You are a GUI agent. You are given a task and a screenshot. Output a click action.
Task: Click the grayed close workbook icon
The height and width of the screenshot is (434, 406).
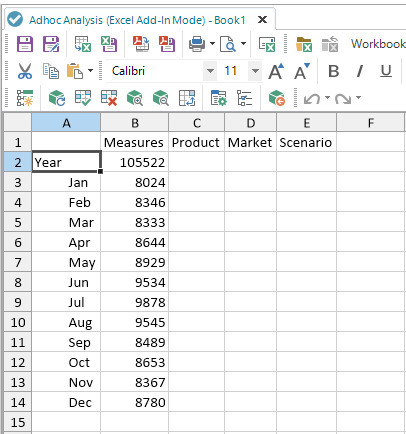click(330, 44)
